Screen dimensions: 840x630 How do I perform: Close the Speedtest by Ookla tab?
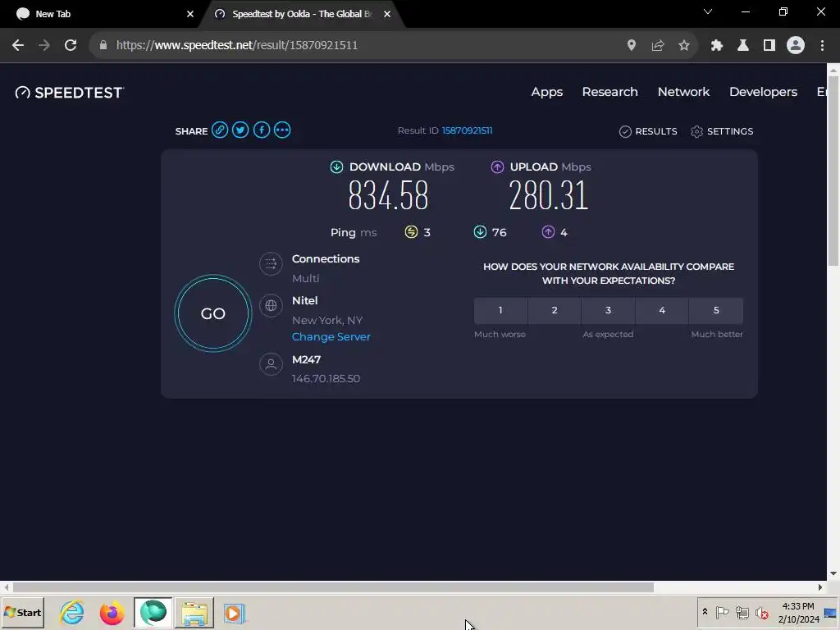pyautogui.click(x=387, y=14)
